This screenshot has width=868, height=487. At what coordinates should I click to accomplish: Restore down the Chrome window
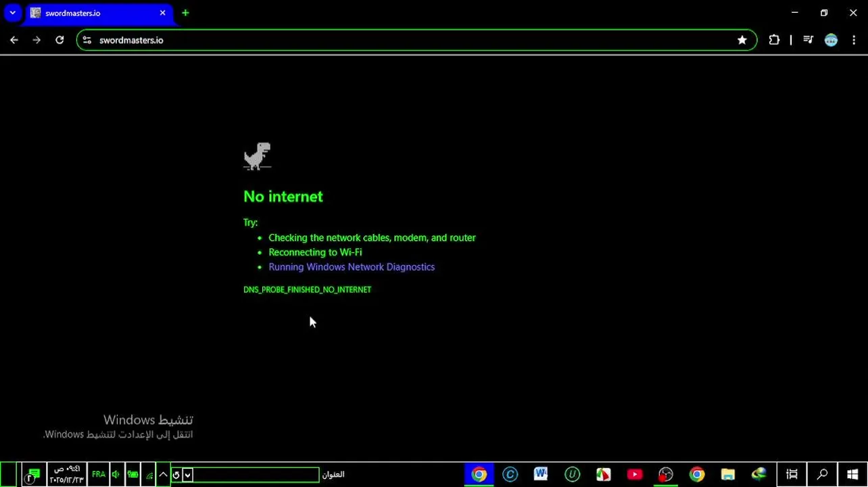[x=824, y=13]
